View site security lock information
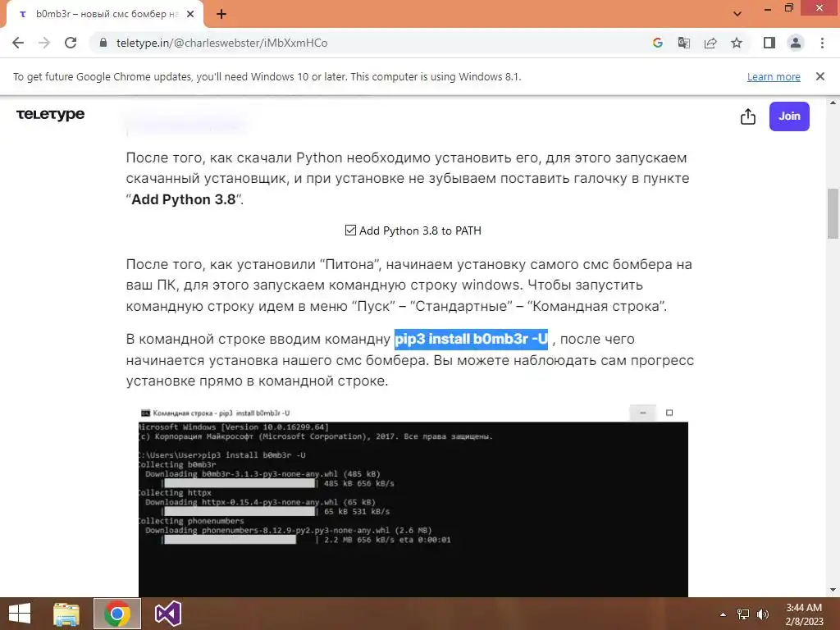This screenshot has height=630, width=840. click(103, 43)
